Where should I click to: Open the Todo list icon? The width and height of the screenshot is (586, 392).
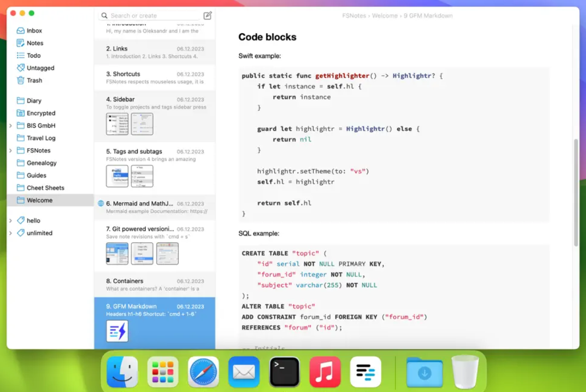click(20, 55)
